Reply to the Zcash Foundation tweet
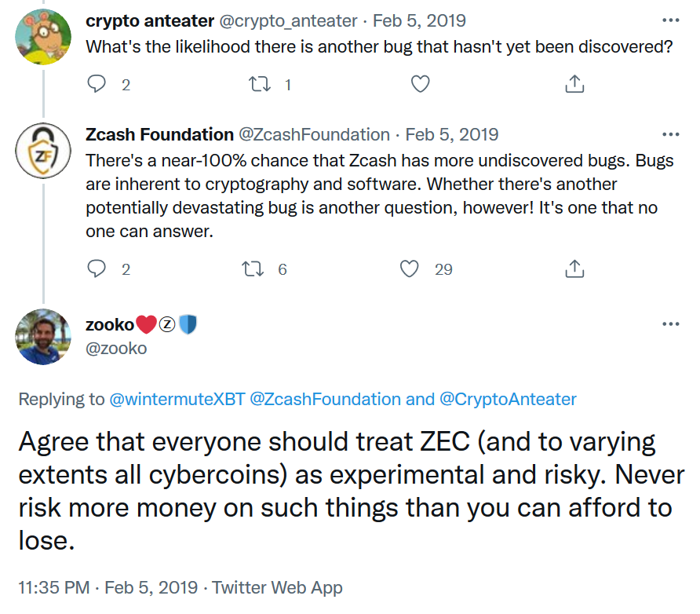The image size is (700, 614). pos(97,269)
